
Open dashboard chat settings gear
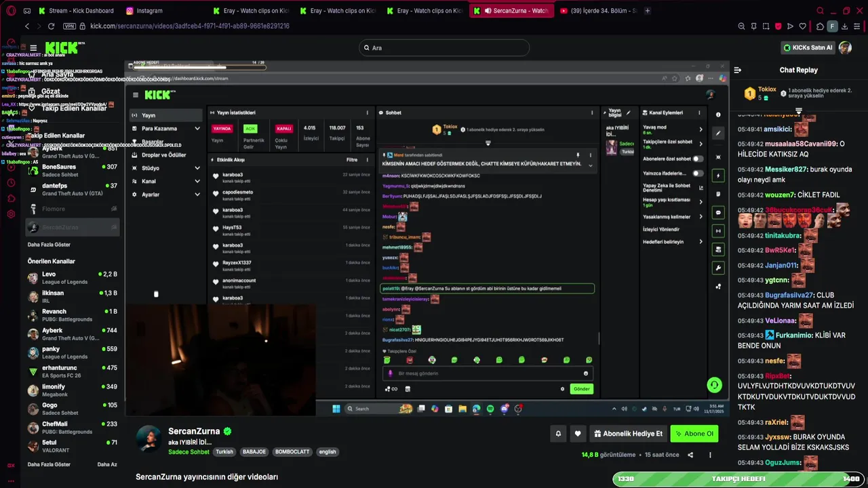tap(562, 389)
